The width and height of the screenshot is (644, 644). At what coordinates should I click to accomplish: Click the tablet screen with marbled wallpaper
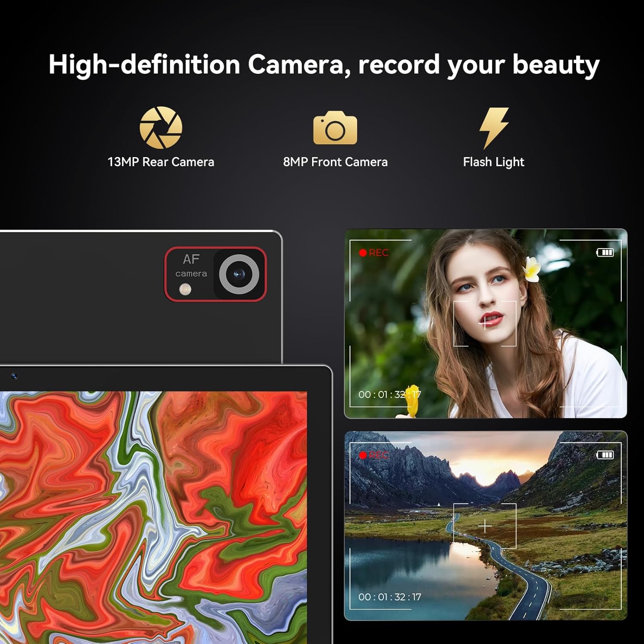(x=153, y=517)
